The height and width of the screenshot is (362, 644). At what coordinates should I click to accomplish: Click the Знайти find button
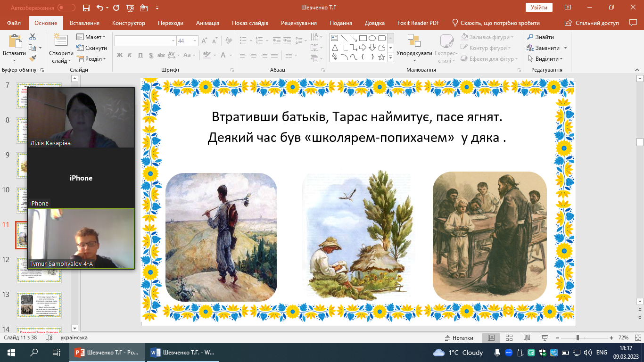pos(540,37)
